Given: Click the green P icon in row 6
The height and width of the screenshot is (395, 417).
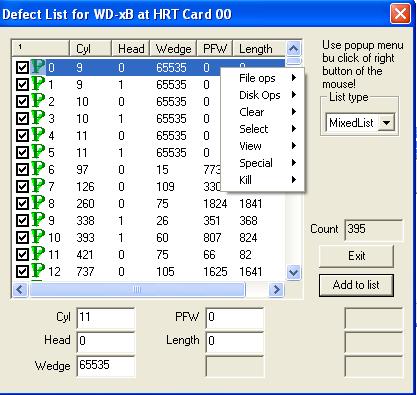Looking at the screenshot, I should point(38,169).
